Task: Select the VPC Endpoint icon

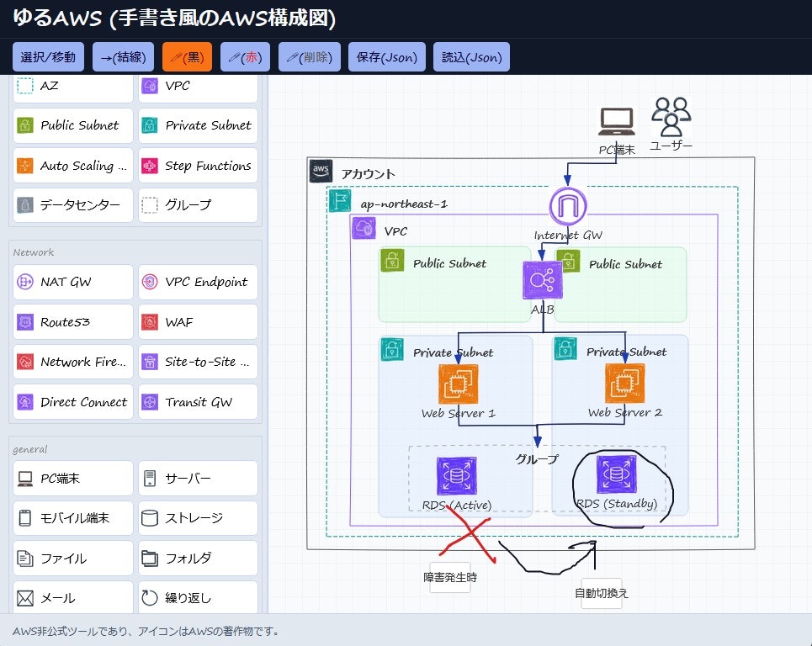Action: tap(197, 282)
